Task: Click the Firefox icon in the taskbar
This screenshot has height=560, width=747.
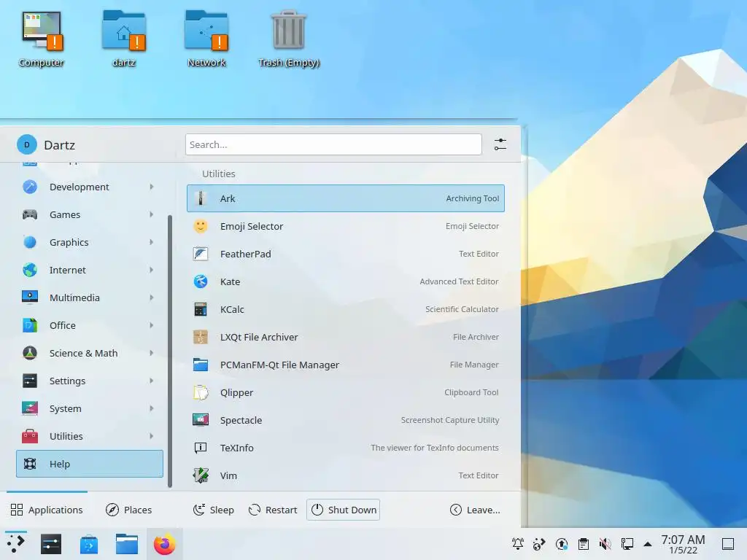Action: click(164, 544)
